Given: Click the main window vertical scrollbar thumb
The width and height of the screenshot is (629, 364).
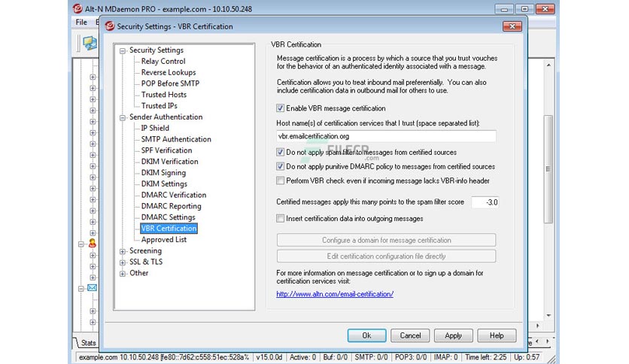Looking at the screenshot, I should point(548,169).
